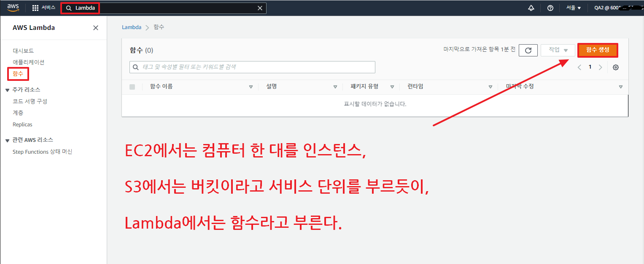Open the AWS logo home link

click(x=13, y=8)
